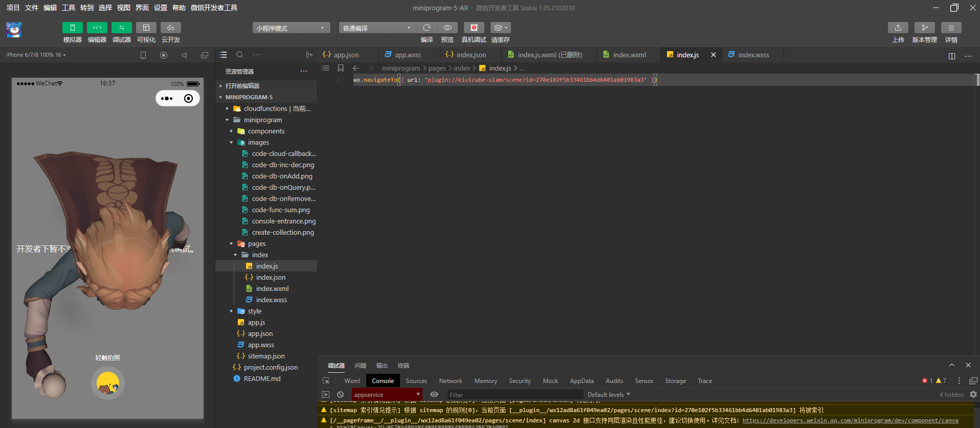This screenshot has height=428, width=980.
Task: Open the Sources devtools tab
Action: [416, 381]
